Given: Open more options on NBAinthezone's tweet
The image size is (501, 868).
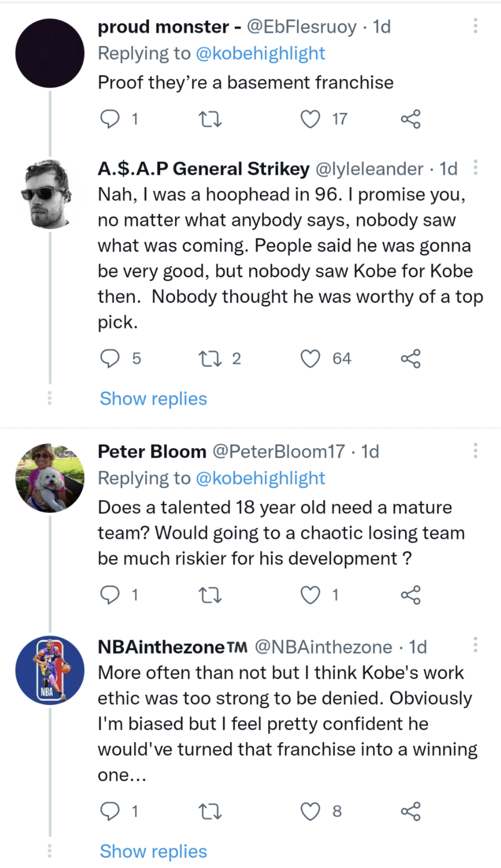Looking at the screenshot, I should pos(476,645).
